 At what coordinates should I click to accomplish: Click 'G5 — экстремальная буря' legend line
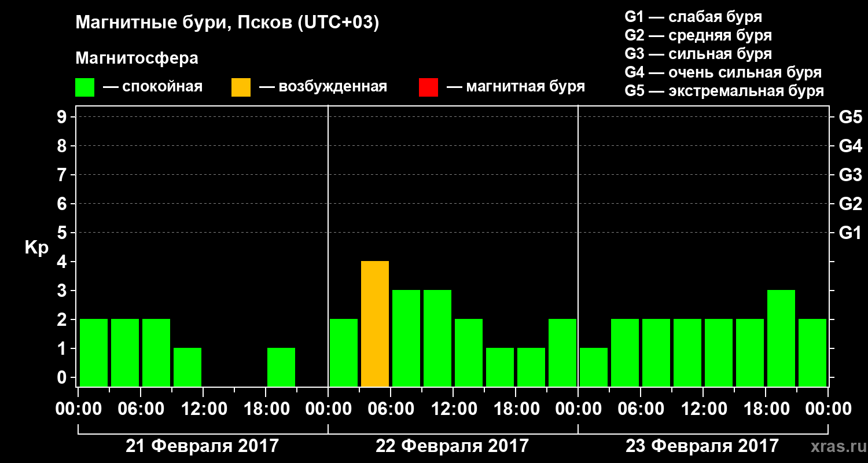724,91
